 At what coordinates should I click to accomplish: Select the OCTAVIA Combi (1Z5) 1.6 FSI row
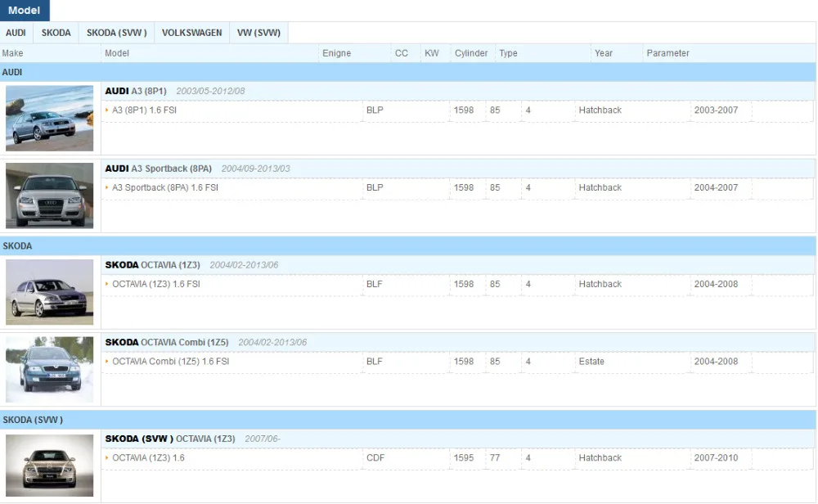(457, 362)
